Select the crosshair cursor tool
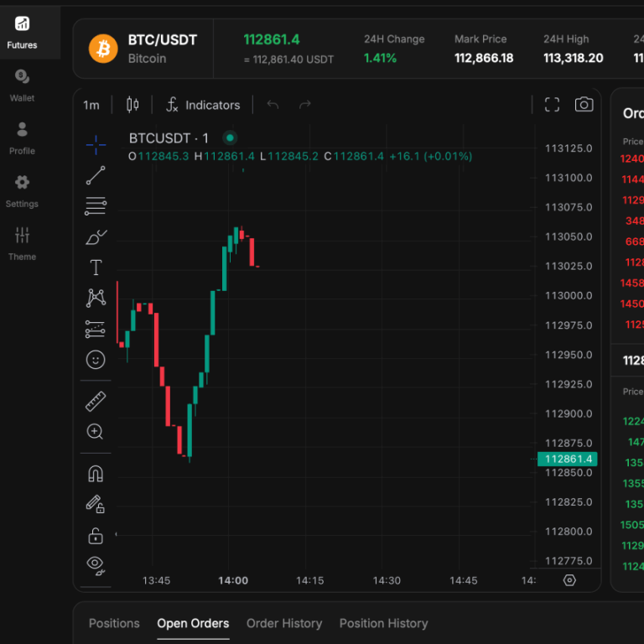This screenshot has height=644, width=644. (96, 145)
